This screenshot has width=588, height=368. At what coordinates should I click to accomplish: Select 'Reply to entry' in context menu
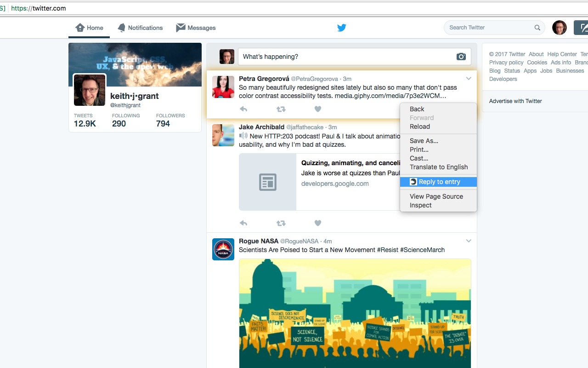[x=439, y=182]
